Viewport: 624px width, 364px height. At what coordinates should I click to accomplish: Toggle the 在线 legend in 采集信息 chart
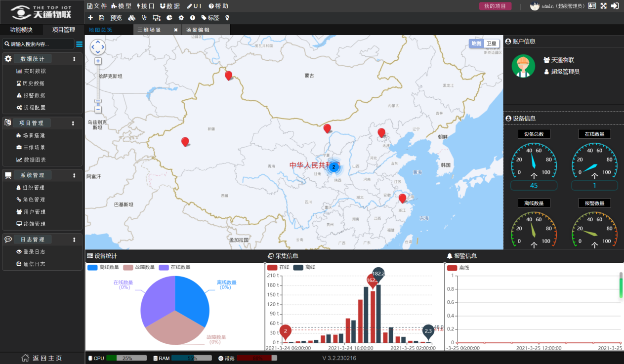click(279, 267)
